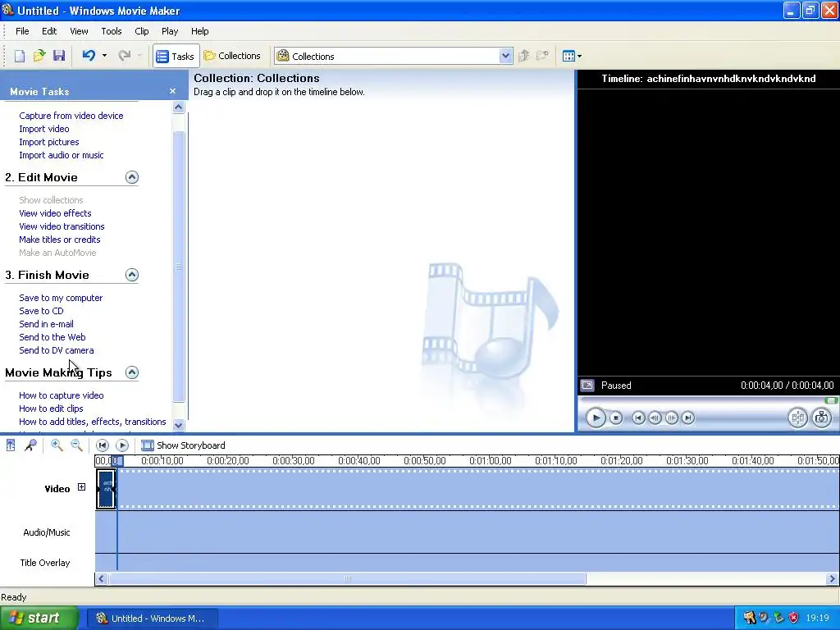Click the monitor seek bar
840x630 pixels.
point(708,400)
